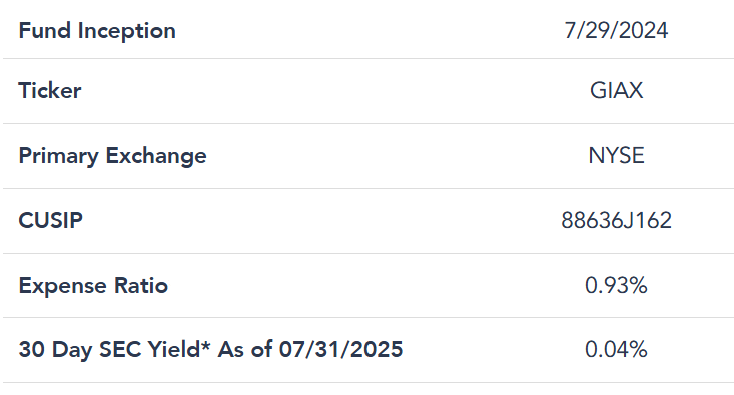Select the Ticker row label
Screen dimensions: 734x395
point(50,90)
